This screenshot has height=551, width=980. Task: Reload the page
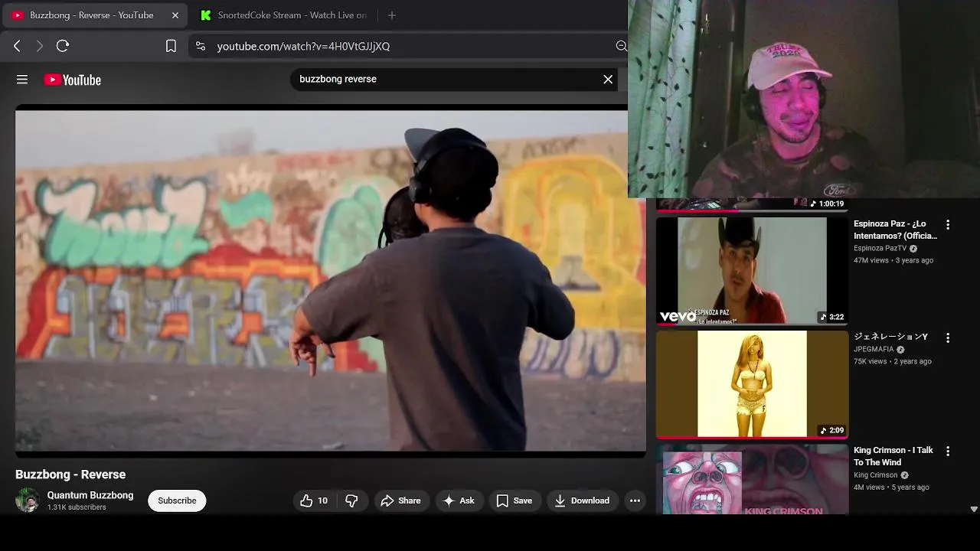(63, 46)
